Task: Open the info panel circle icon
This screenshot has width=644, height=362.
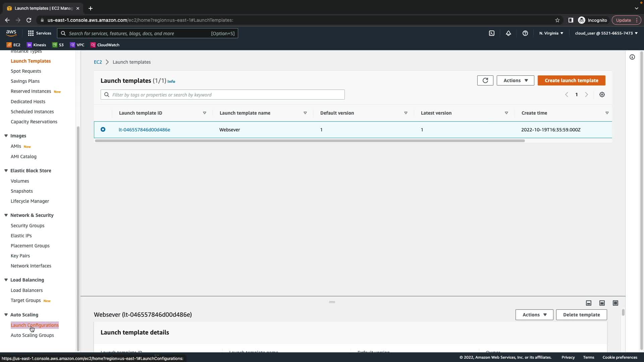Action: [x=632, y=57]
